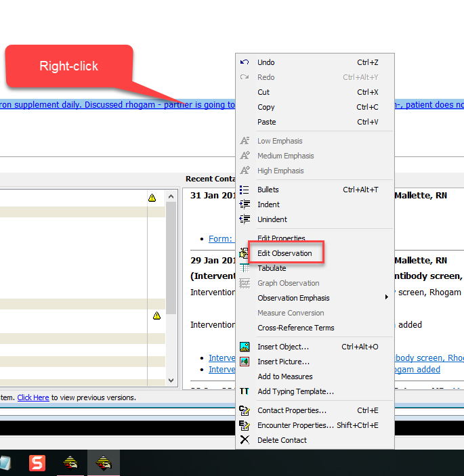The height and width of the screenshot is (476, 464).
Task: Click the Insert Picture icon
Action: pyautogui.click(x=245, y=362)
